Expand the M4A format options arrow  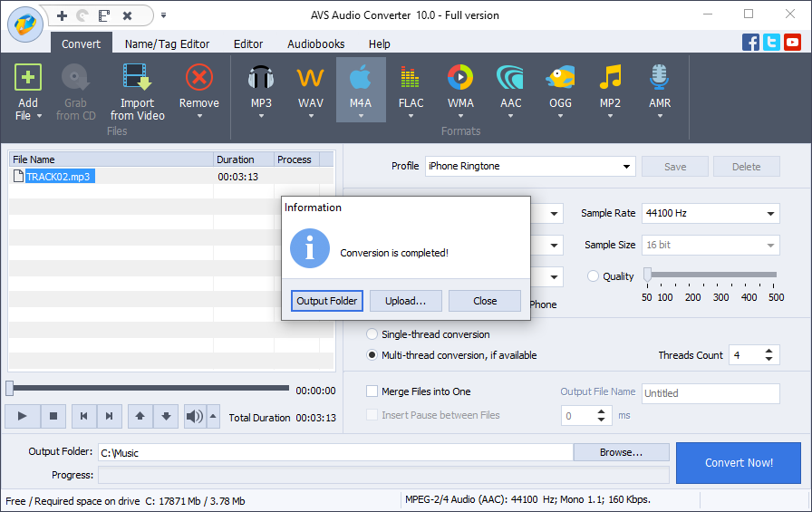pyautogui.click(x=361, y=117)
